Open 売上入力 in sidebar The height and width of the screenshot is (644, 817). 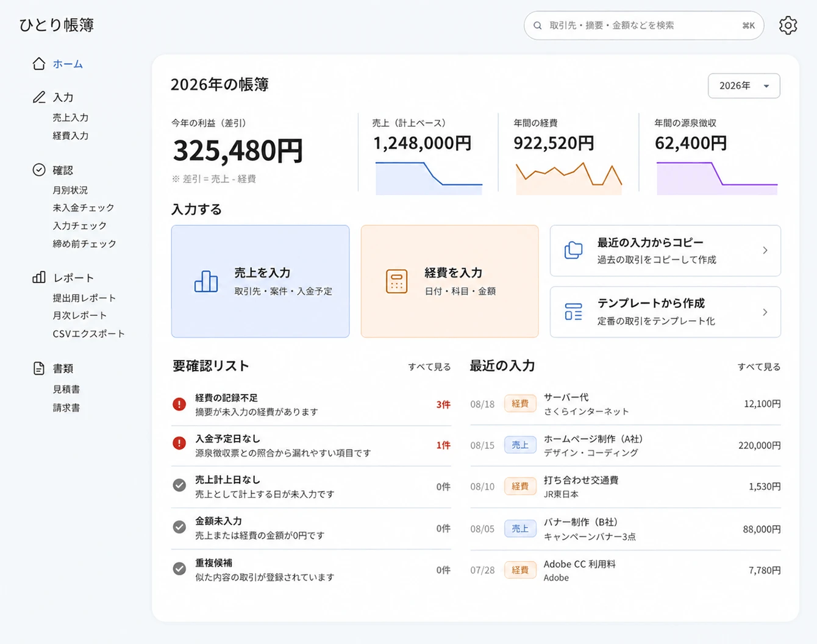click(x=71, y=118)
